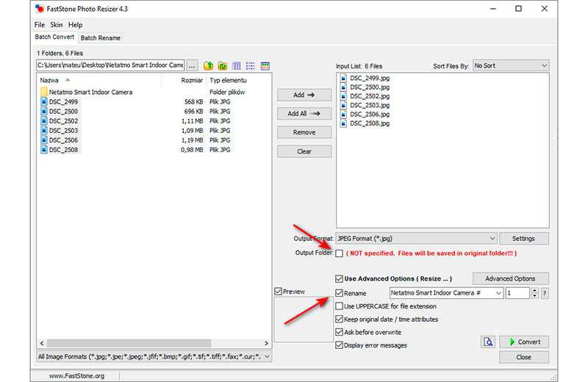Expand the Output Format dropdown
Image resolution: width=588 pixels, height=382 pixels.
(x=416, y=239)
